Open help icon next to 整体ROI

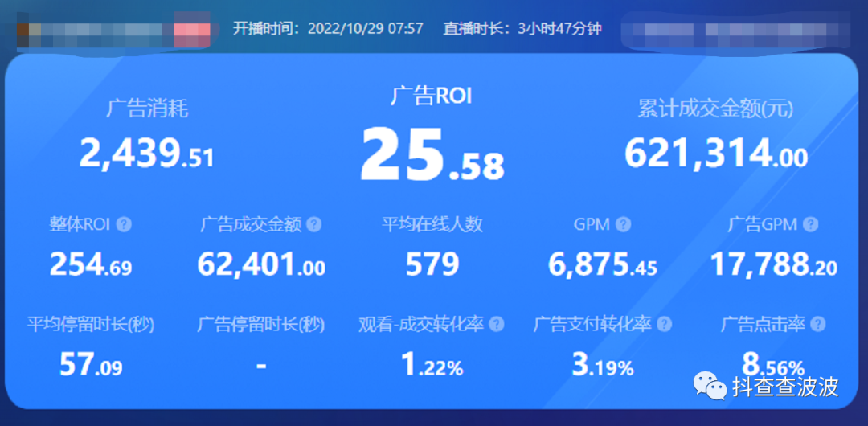pyautogui.click(x=125, y=225)
